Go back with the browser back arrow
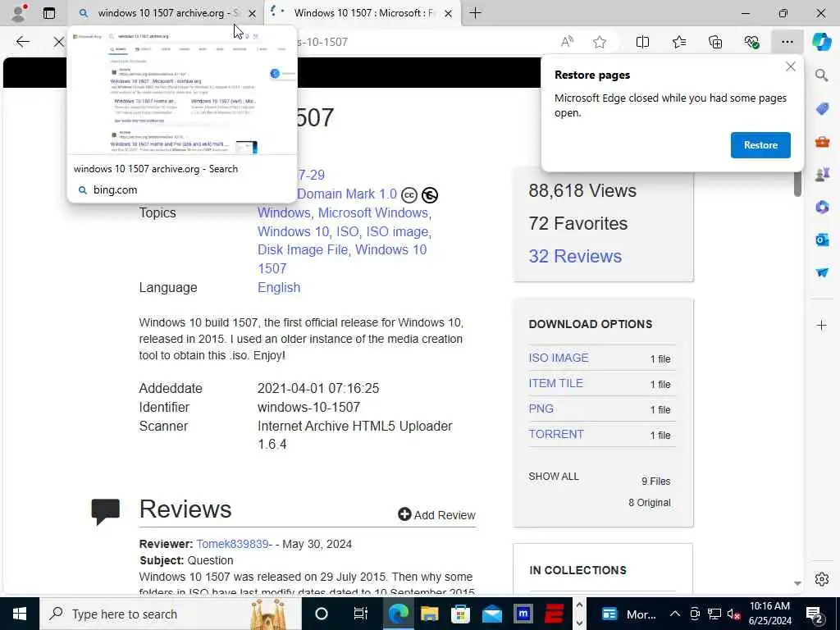The height and width of the screenshot is (630, 840). 22,42
